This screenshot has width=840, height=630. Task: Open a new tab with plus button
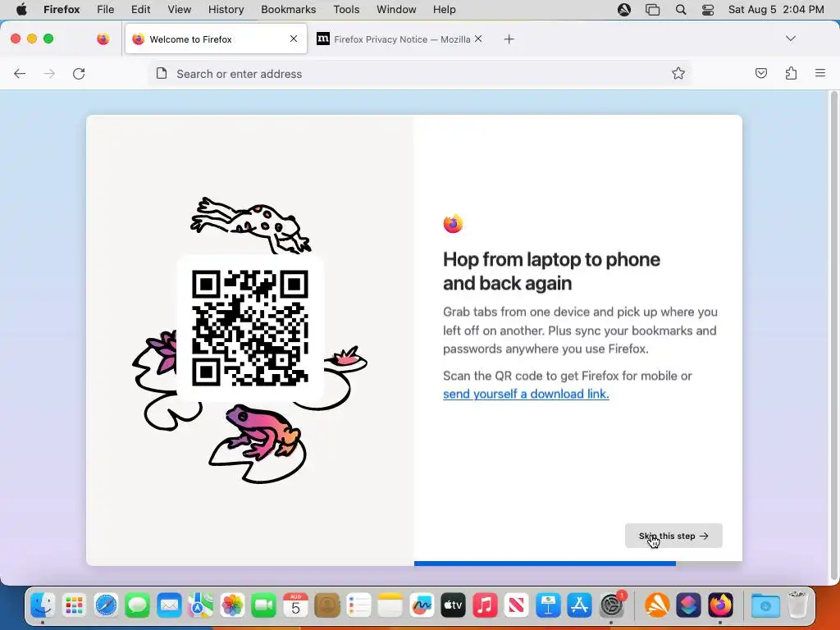pos(509,39)
